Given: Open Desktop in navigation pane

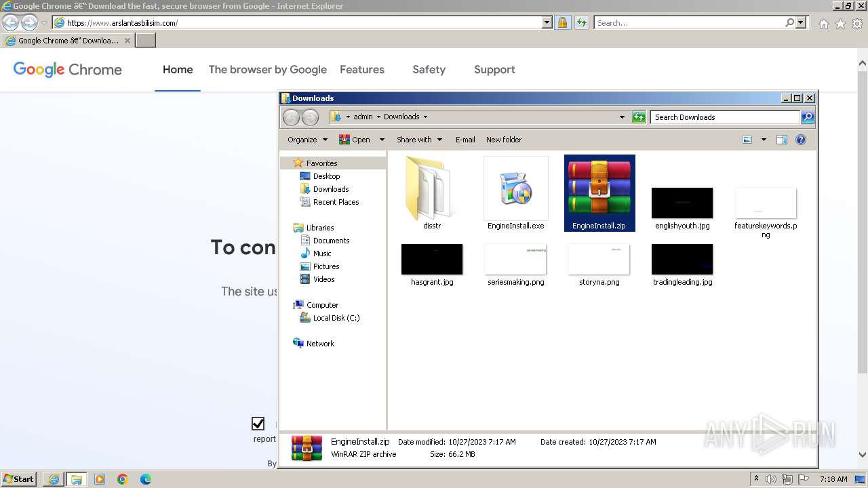Looking at the screenshot, I should click(326, 176).
